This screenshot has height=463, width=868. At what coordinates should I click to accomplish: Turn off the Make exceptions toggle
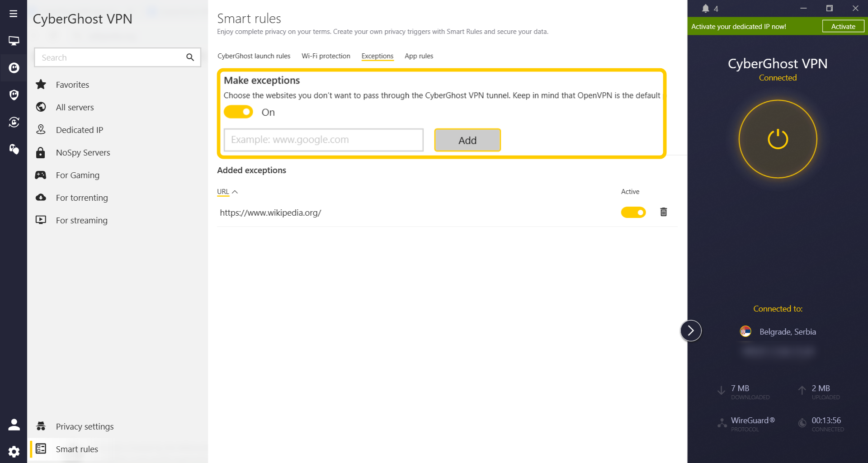(238, 112)
